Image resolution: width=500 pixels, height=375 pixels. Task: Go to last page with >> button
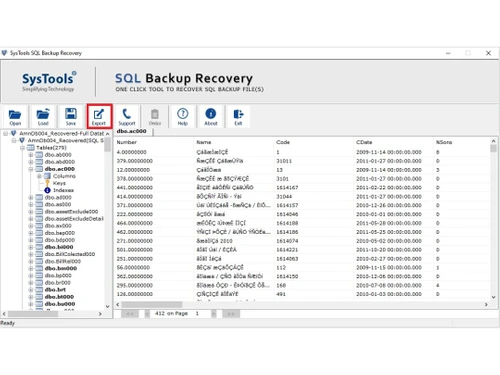231,314
